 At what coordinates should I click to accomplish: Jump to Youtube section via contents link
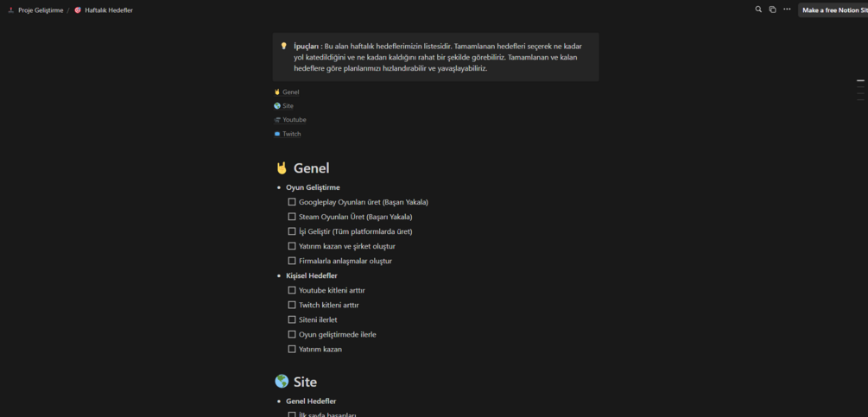pyautogui.click(x=294, y=120)
